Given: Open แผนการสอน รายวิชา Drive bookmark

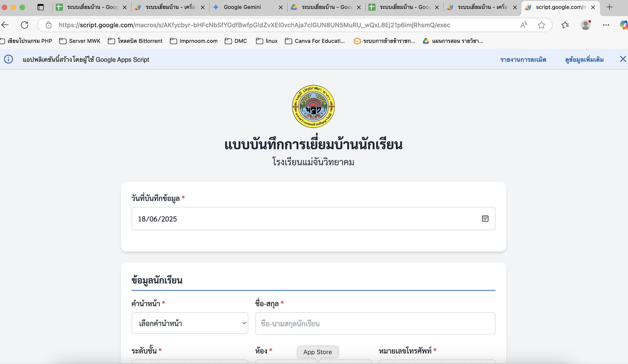Looking at the screenshot, I should point(453,41).
